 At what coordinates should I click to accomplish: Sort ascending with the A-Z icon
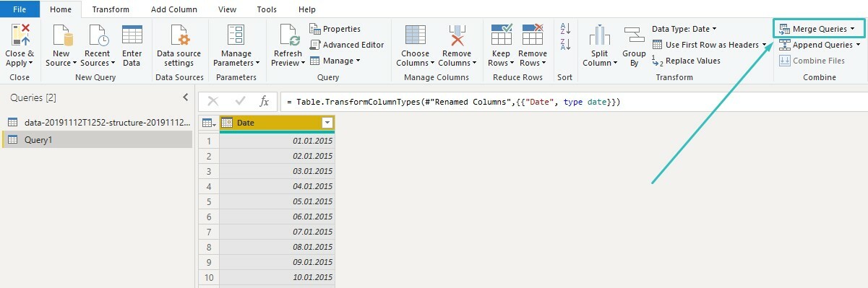(x=565, y=29)
